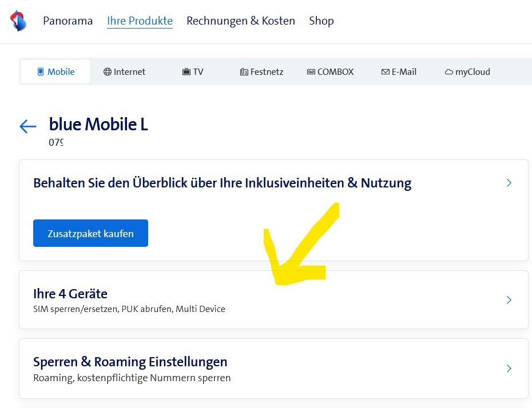532x408 pixels.
Task: Open the Panorama menu item
Action: [68, 21]
